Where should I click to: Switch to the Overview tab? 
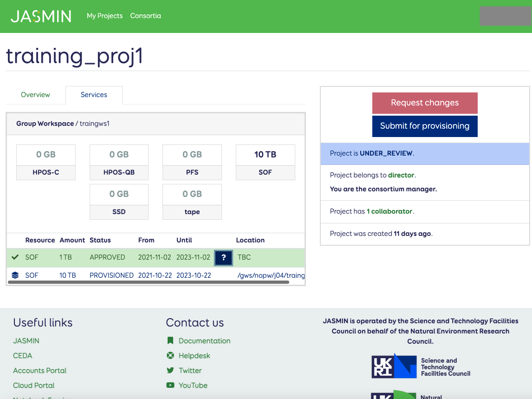(35, 95)
